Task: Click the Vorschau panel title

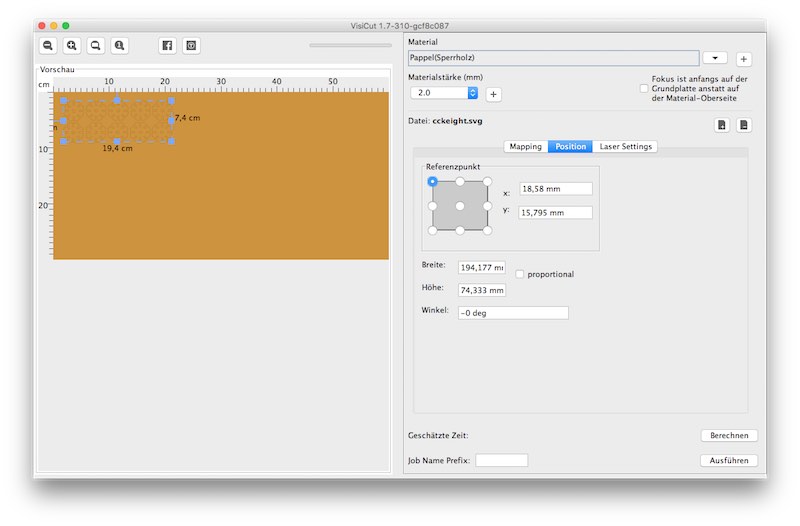Action: (x=57, y=69)
